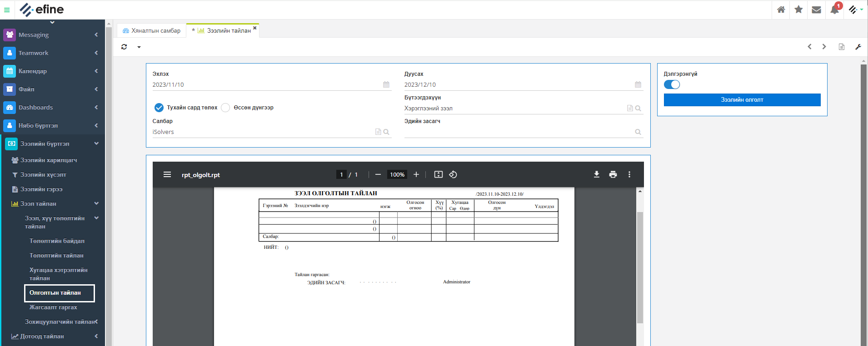Expand Нябо бүртгэл sidebar menu
The height and width of the screenshot is (346, 868).
[x=52, y=125]
